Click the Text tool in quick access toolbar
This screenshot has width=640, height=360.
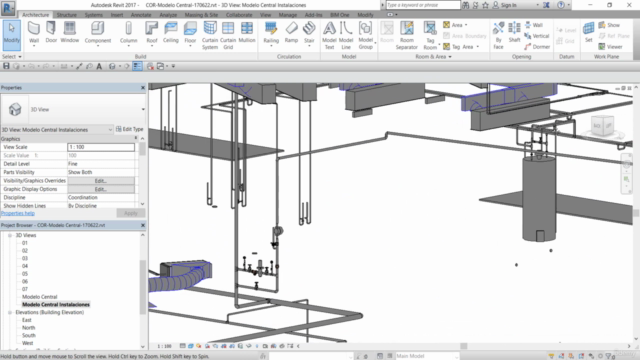(99, 66)
